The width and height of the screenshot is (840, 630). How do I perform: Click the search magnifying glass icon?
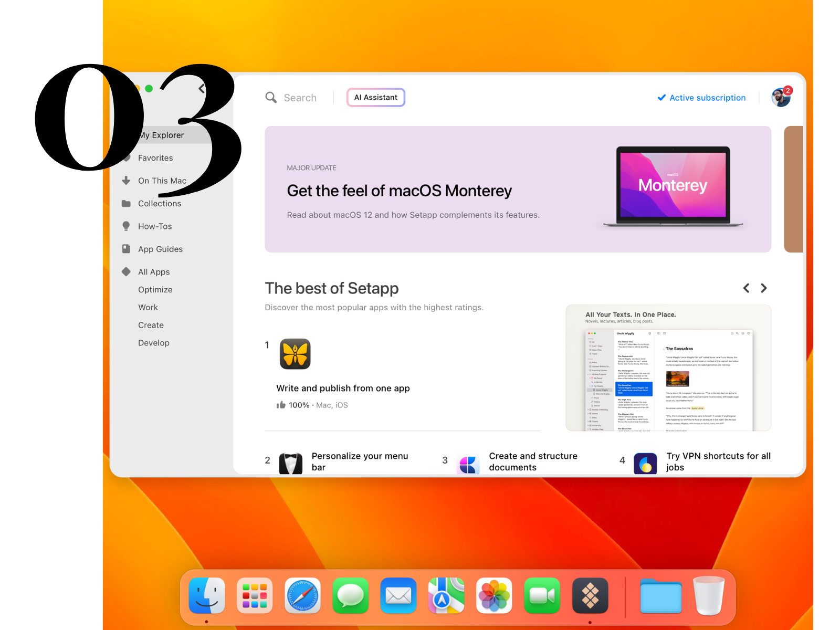271,97
